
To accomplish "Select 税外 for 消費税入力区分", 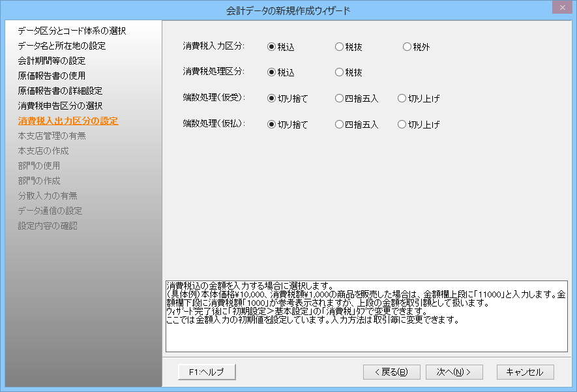I will tap(407, 47).
